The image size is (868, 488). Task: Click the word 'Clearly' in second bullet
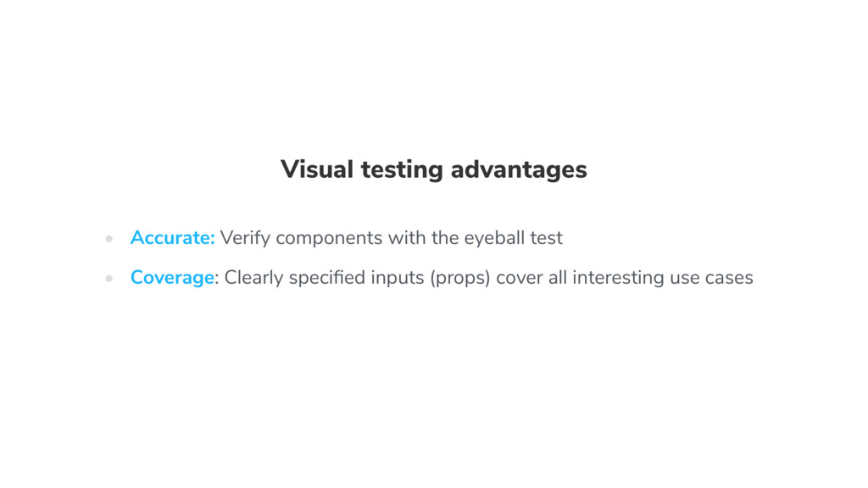253,278
